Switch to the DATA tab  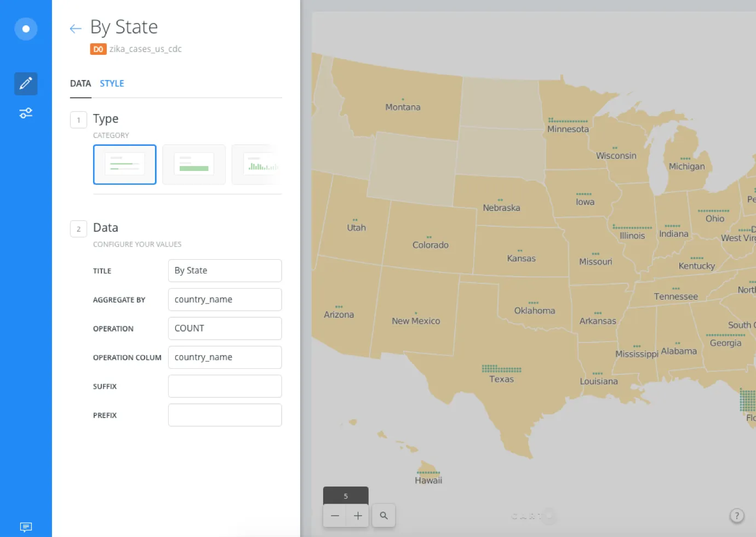(81, 83)
